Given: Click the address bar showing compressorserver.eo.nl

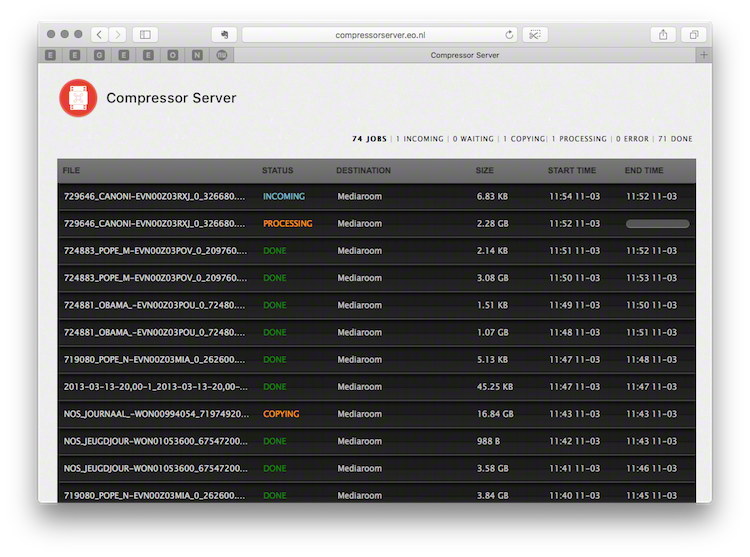Looking at the screenshot, I should [x=380, y=34].
